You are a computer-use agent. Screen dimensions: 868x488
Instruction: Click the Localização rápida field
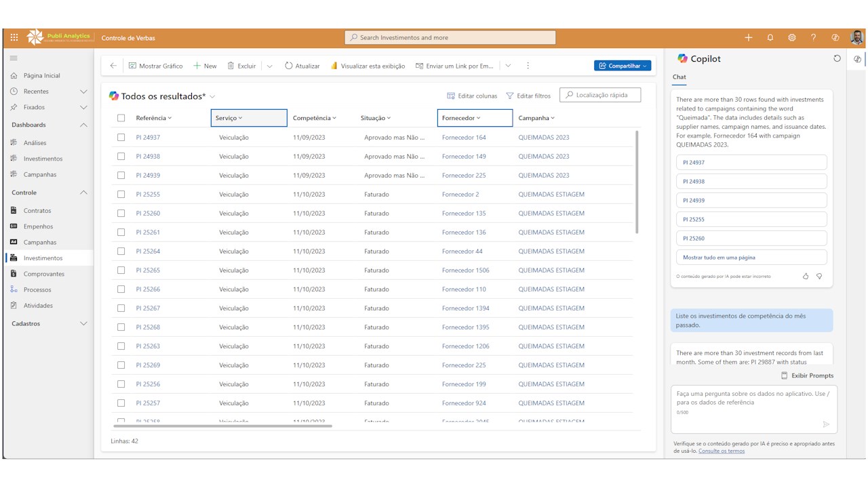coord(600,96)
